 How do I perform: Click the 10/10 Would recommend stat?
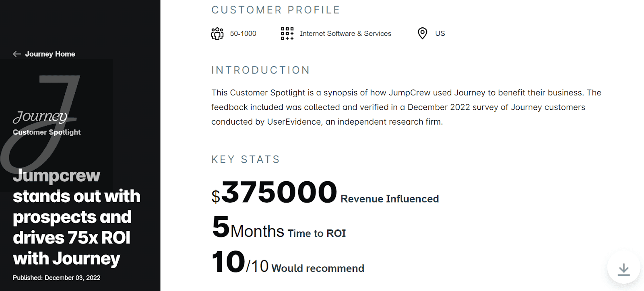(288, 263)
